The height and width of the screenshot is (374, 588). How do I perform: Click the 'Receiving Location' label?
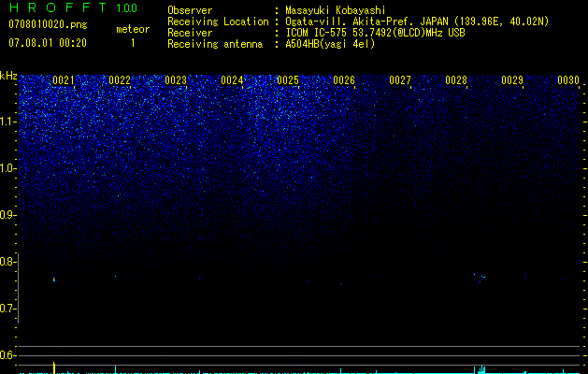pos(218,22)
